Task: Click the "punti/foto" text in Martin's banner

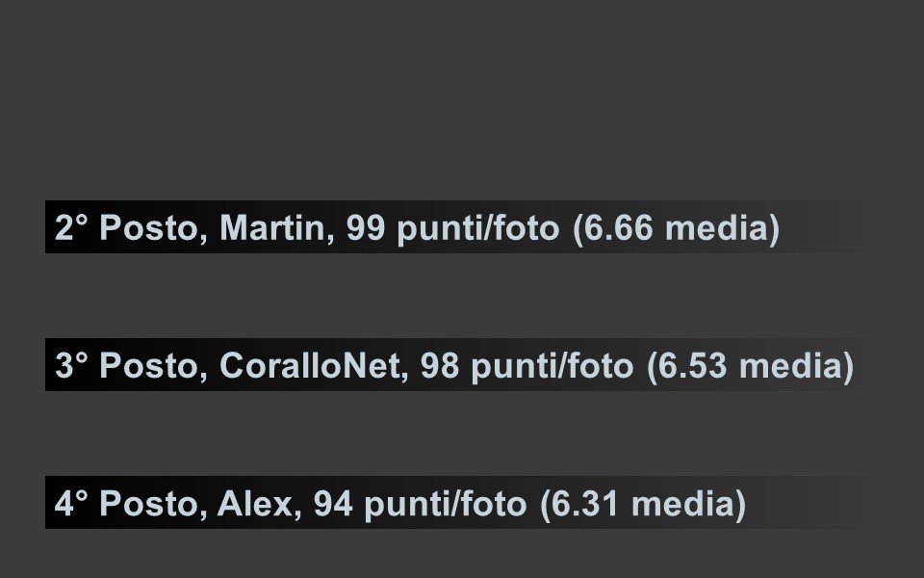Action: click(478, 229)
